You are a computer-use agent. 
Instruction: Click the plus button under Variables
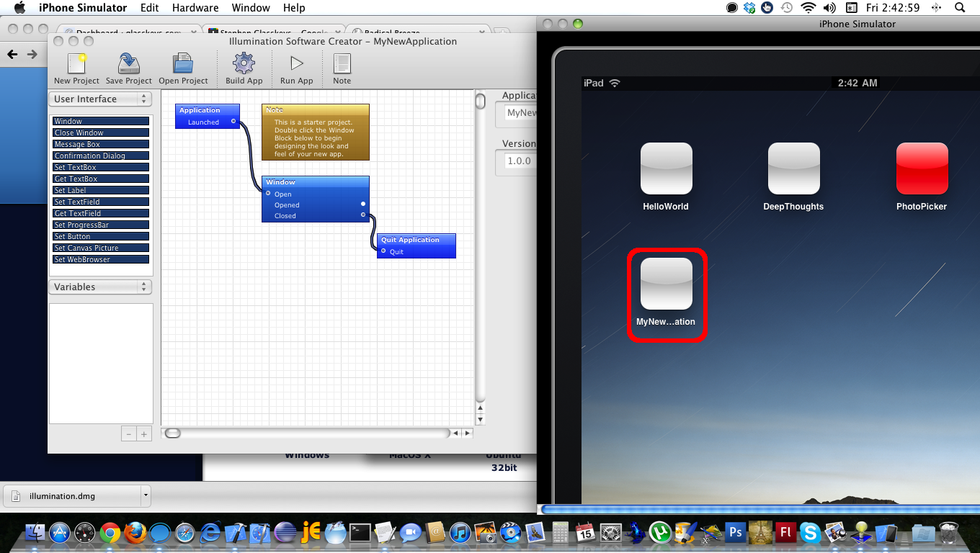[144, 434]
